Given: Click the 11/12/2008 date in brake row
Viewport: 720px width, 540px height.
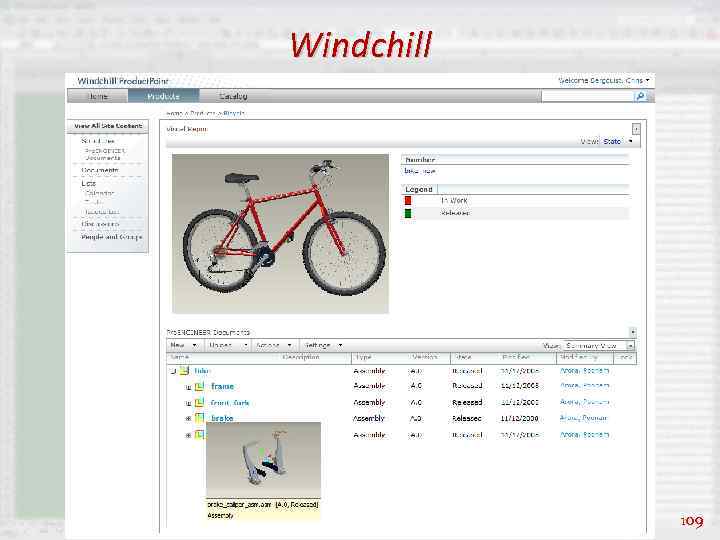Looking at the screenshot, I should [x=519, y=418].
